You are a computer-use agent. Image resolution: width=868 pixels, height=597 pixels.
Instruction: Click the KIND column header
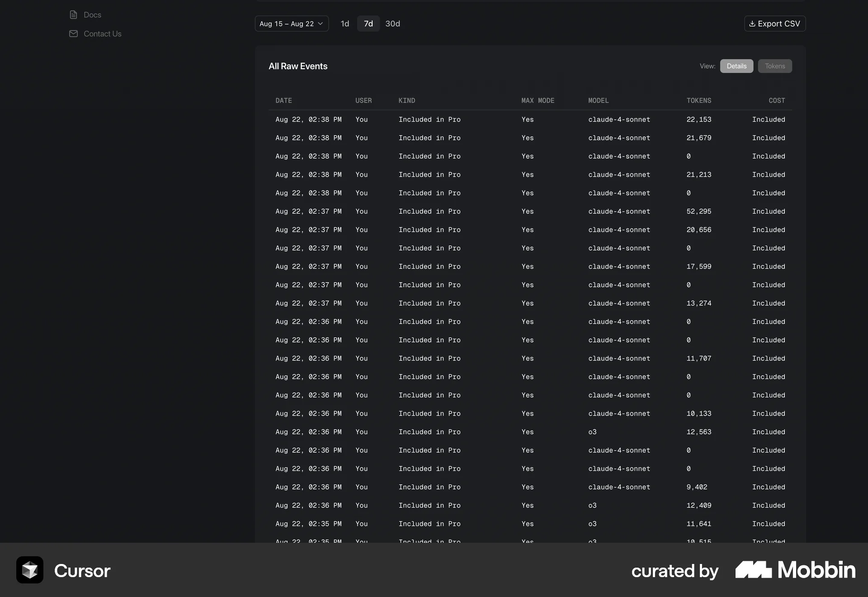tap(406, 100)
